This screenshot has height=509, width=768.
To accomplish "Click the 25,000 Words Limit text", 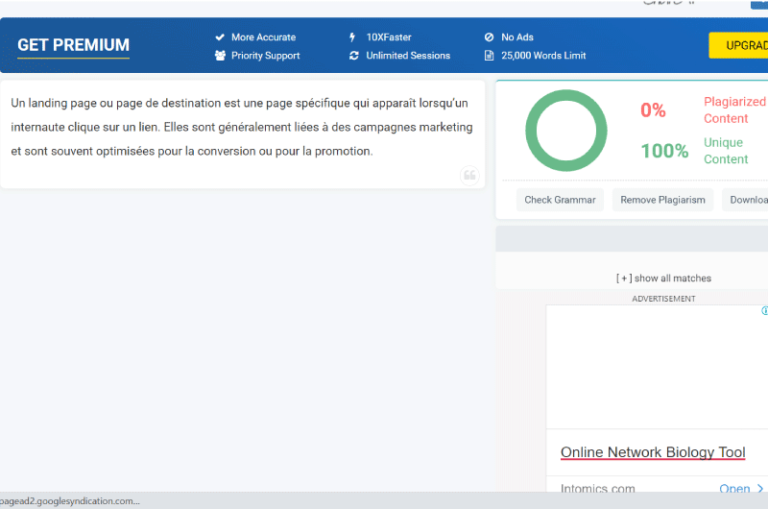I will pos(544,56).
